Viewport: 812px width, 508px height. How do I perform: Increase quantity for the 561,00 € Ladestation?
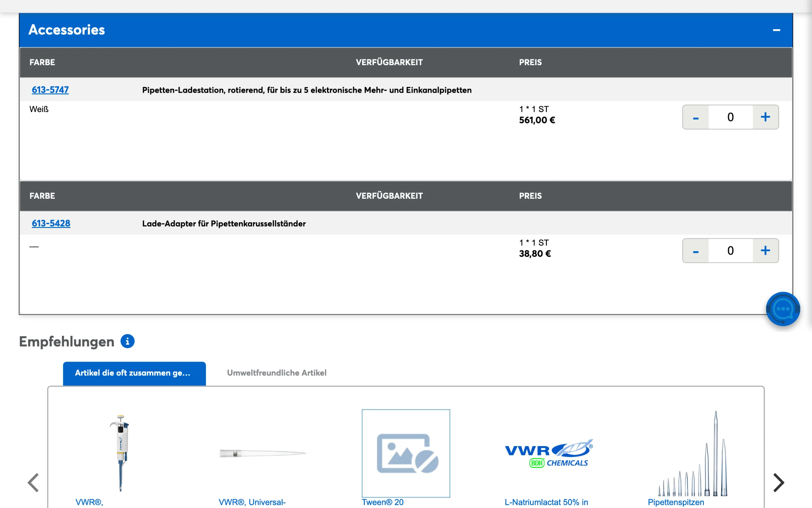(765, 117)
